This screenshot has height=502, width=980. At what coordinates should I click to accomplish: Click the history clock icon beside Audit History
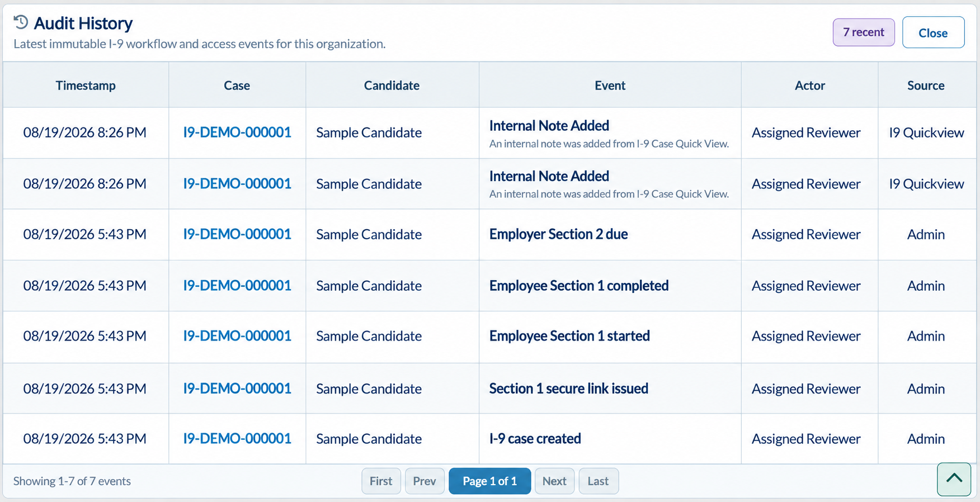pos(21,22)
